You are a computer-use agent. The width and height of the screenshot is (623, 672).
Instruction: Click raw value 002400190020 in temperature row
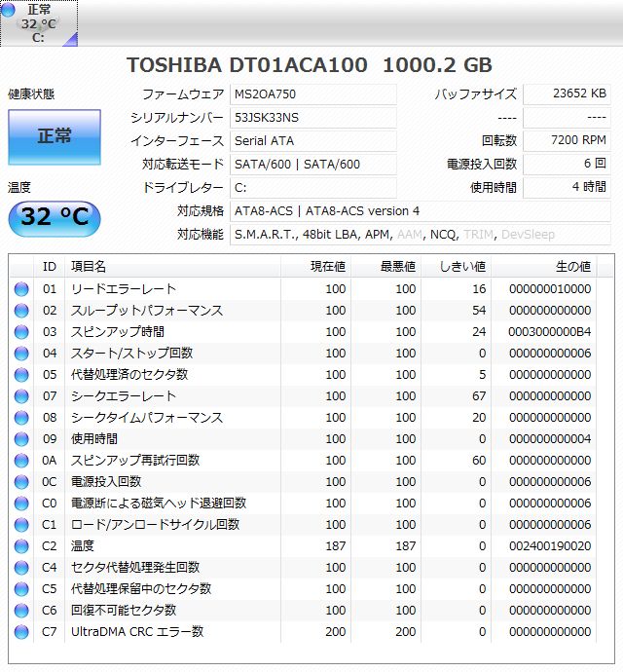tap(550, 546)
